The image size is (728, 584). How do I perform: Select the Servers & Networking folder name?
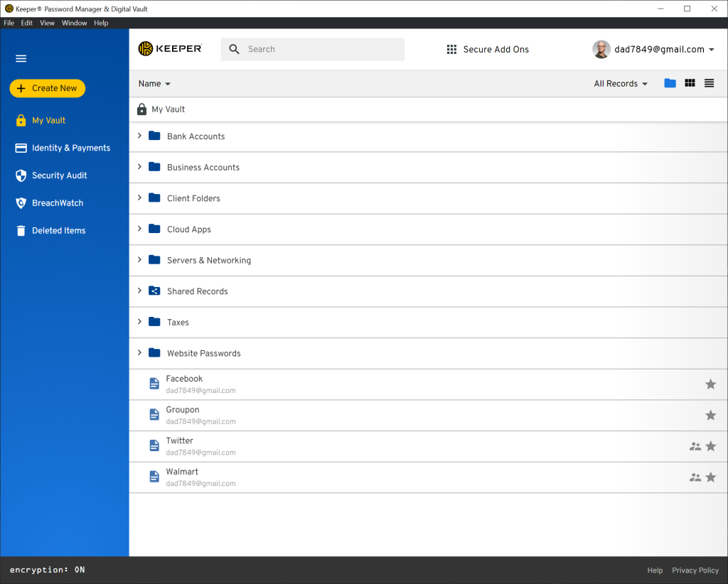coord(209,260)
